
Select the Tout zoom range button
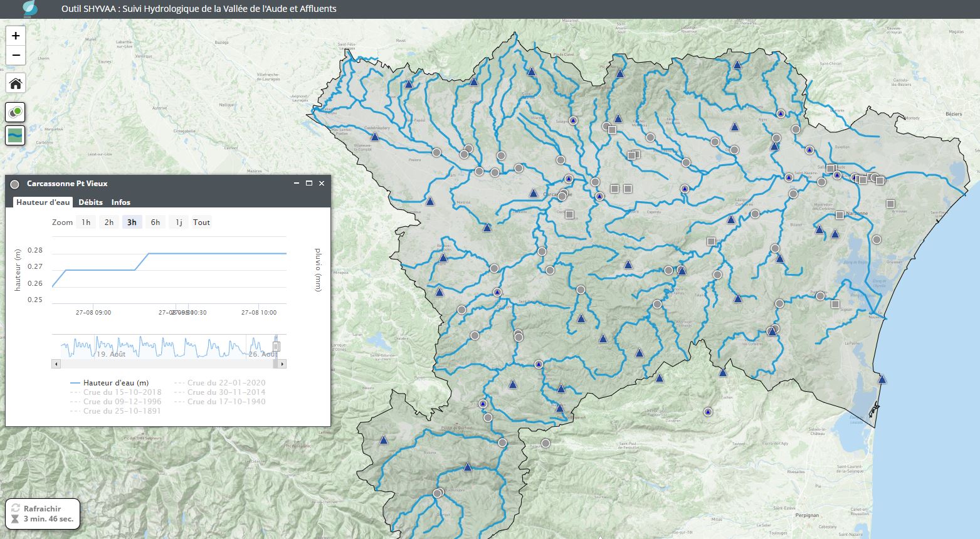click(201, 222)
